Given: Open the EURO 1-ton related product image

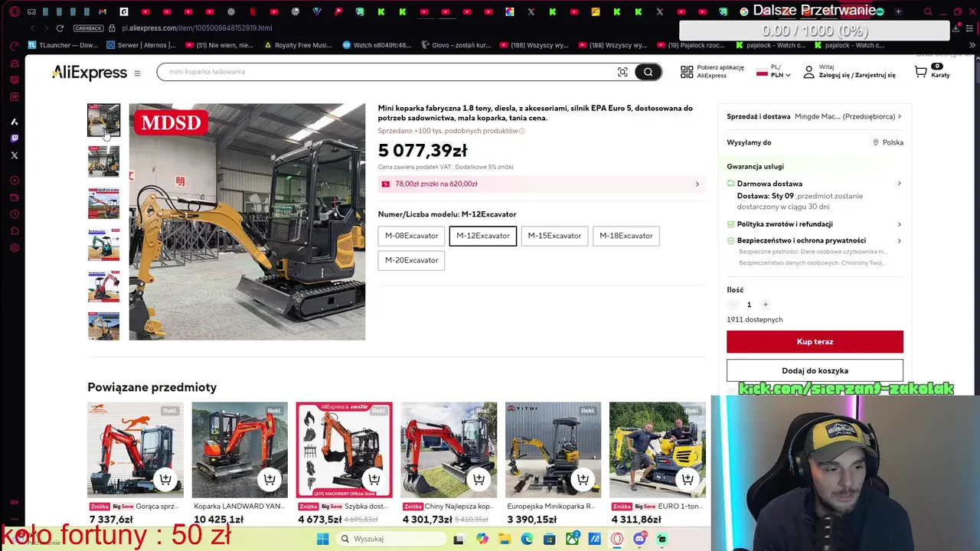Looking at the screenshot, I should point(658,450).
